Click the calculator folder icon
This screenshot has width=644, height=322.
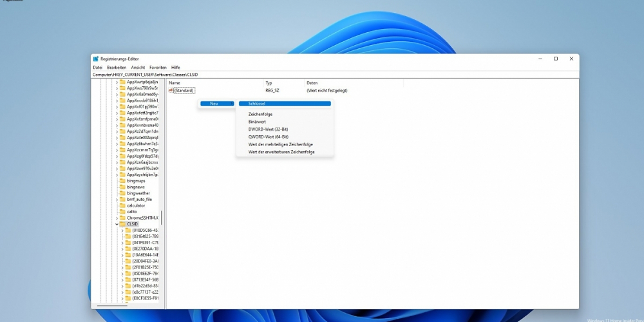point(122,205)
